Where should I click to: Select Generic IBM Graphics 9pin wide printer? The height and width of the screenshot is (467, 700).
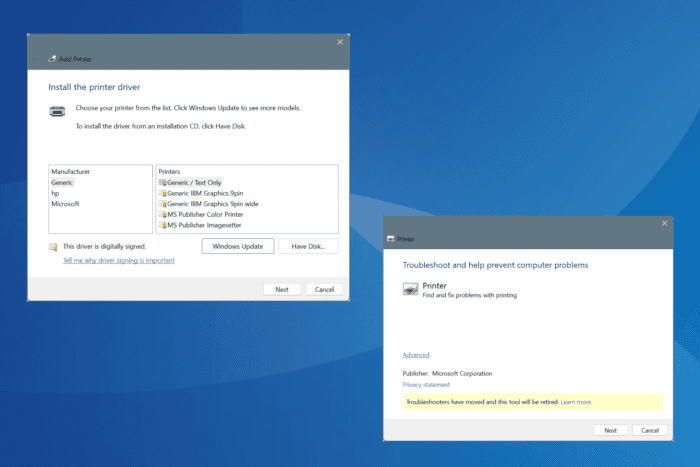click(212, 204)
